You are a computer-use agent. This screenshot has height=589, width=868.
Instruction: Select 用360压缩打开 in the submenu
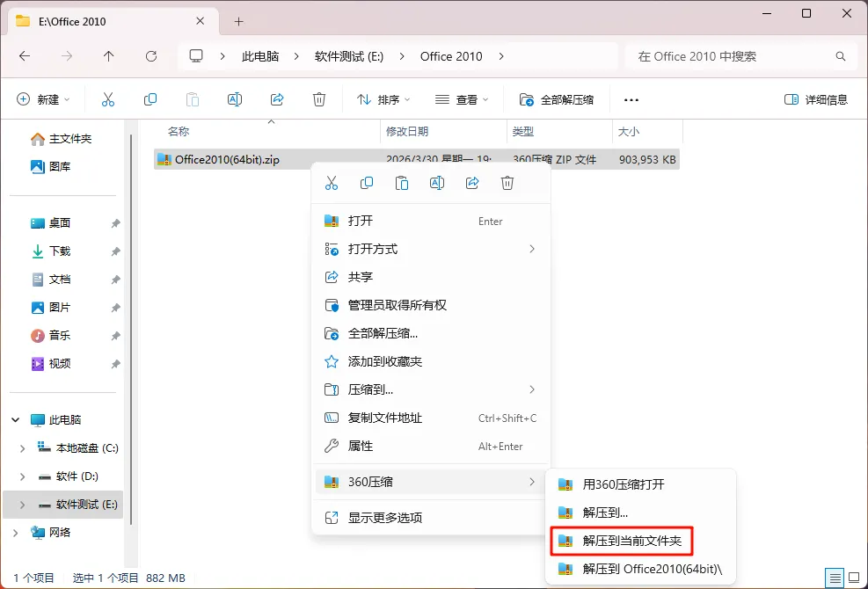[640, 484]
